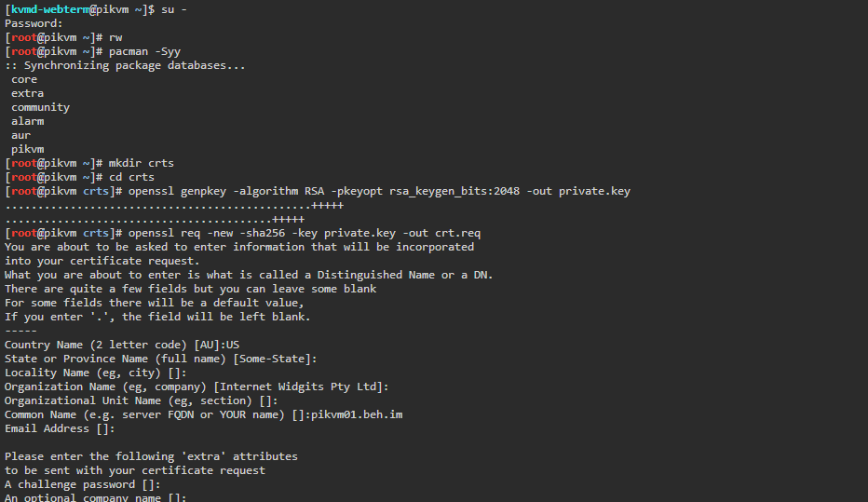
Task: Select the "community" repository line
Action: 40,107
